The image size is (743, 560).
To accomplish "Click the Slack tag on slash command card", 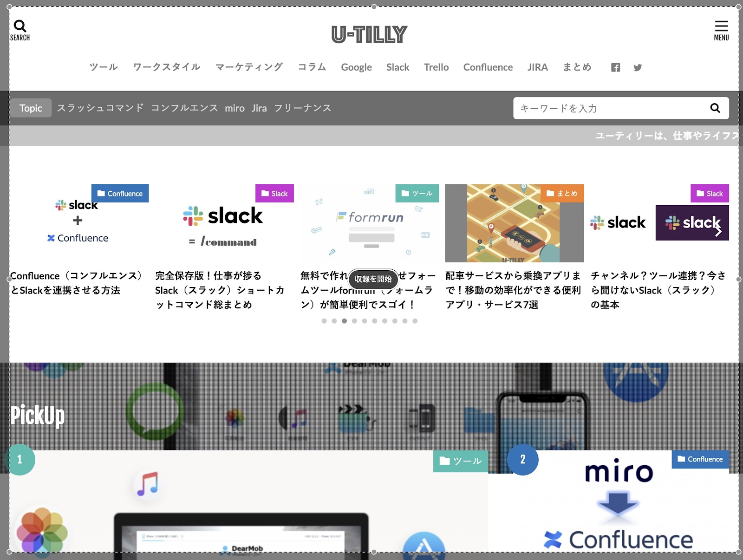I will coord(274,194).
